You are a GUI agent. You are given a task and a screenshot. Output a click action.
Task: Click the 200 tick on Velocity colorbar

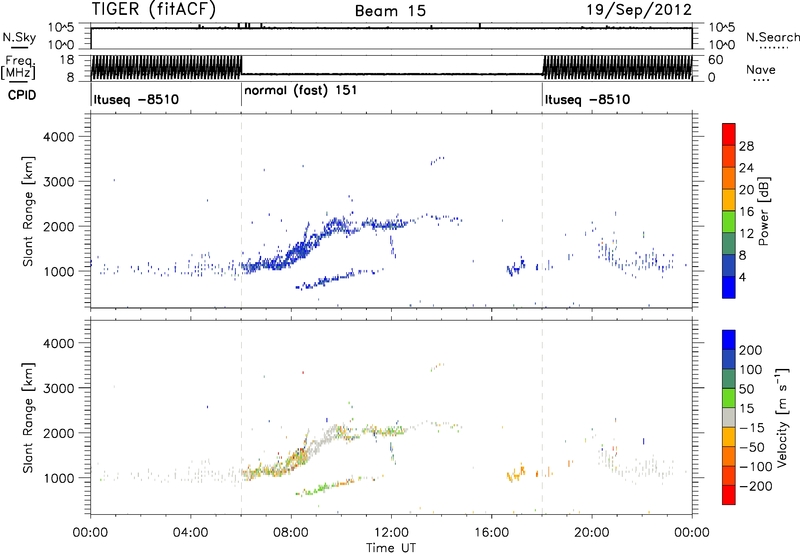(x=751, y=350)
